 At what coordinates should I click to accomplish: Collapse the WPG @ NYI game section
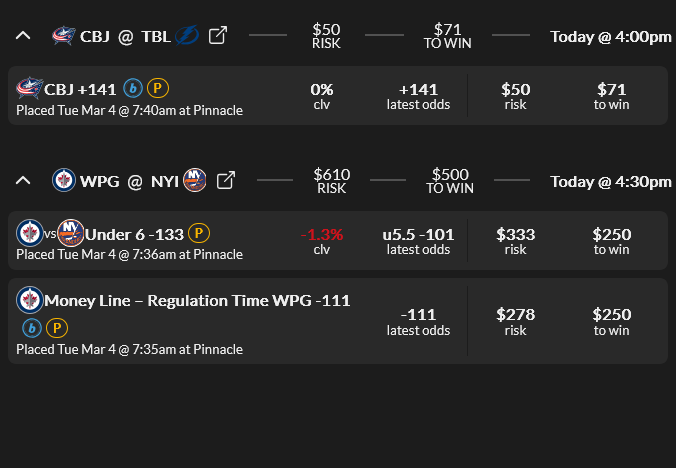(23, 181)
